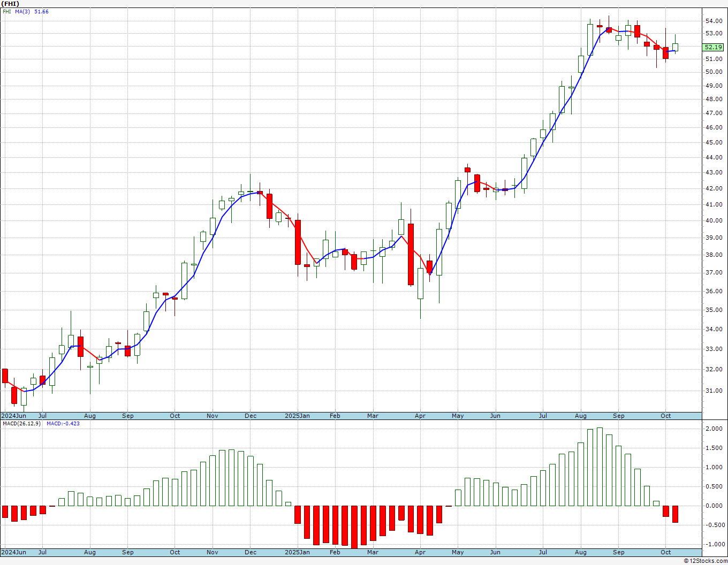Select the 43.00 price axis label
This screenshot has height=565, width=728.
pos(714,172)
